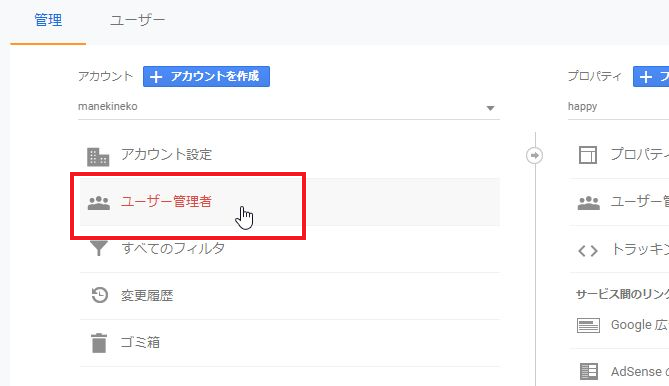
Task: Click the Google 広告 link icon
Action: [x=588, y=325]
